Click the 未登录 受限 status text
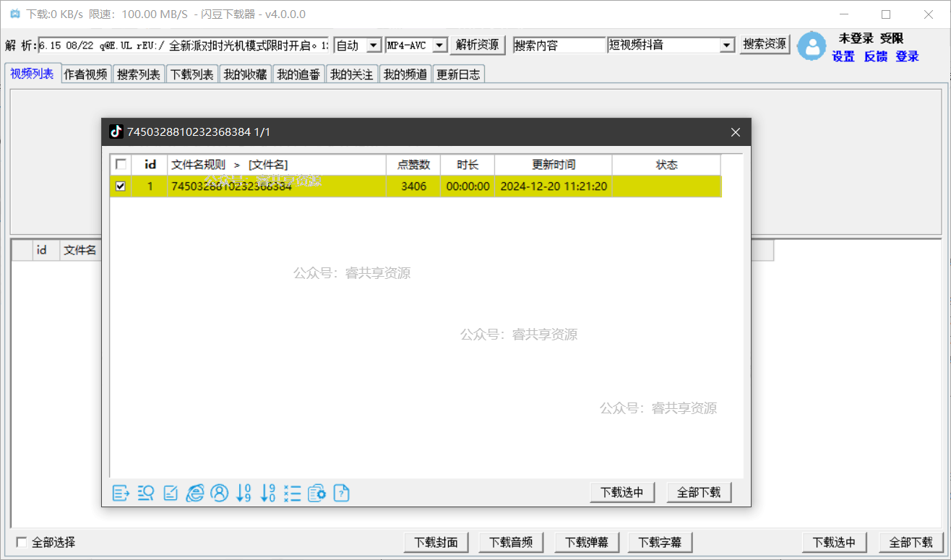The image size is (951, 560). pyautogui.click(x=871, y=38)
